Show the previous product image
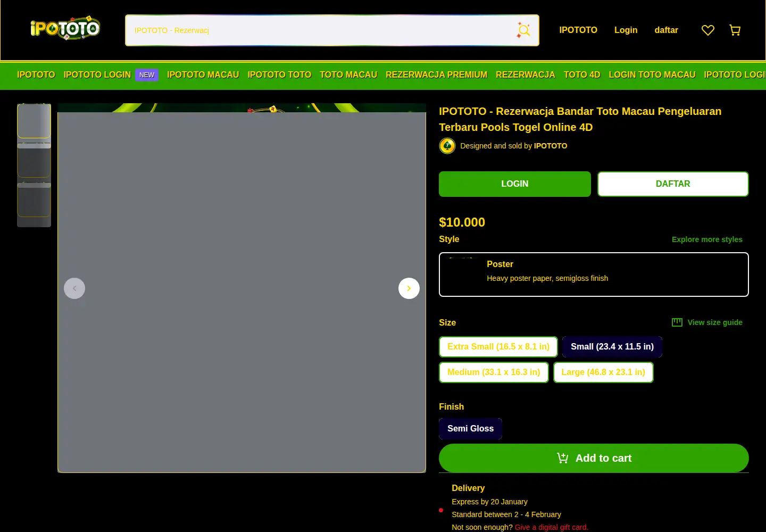 (x=74, y=288)
